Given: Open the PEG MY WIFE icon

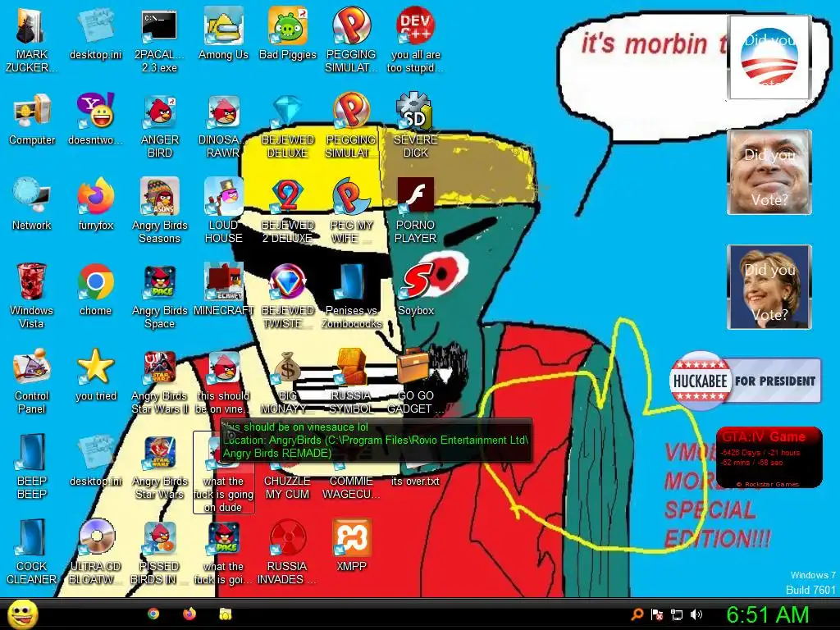Looking at the screenshot, I should click(351, 211).
